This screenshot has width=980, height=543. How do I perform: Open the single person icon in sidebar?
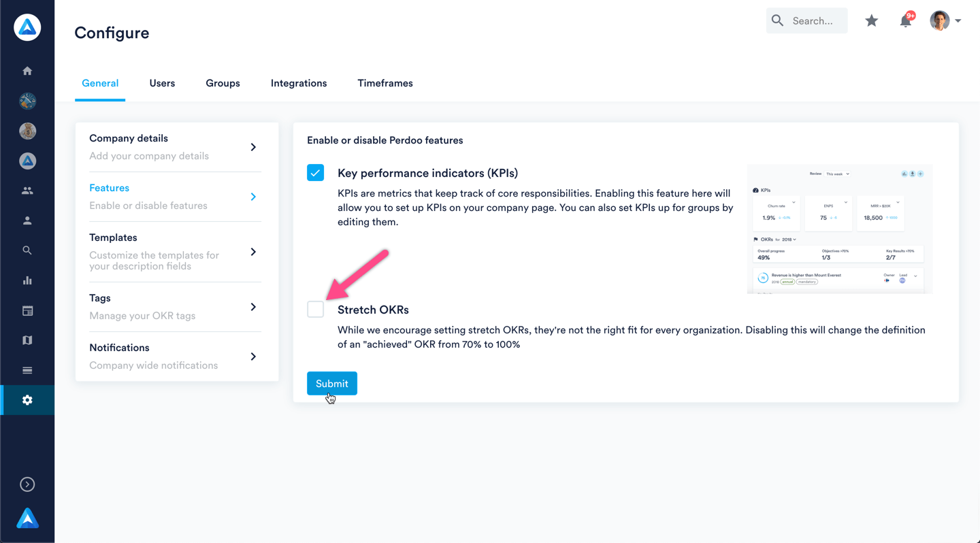coord(27,220)
